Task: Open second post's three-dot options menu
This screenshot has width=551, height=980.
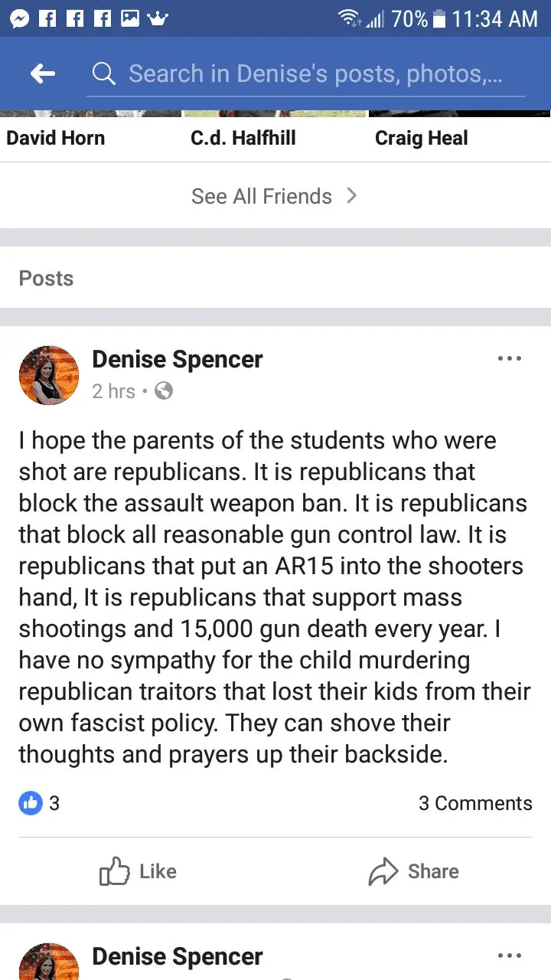Action: 509,955
